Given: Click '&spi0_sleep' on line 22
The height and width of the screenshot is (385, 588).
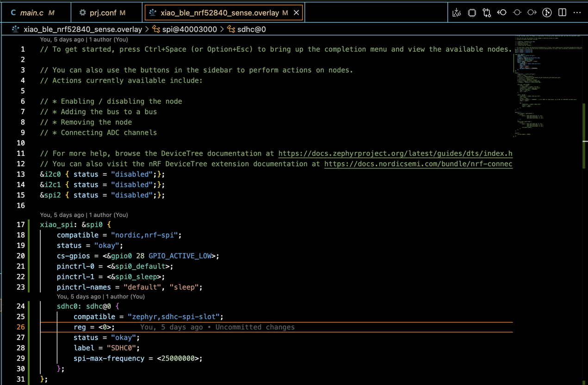Looking at the screenshot, I should 134,277.
